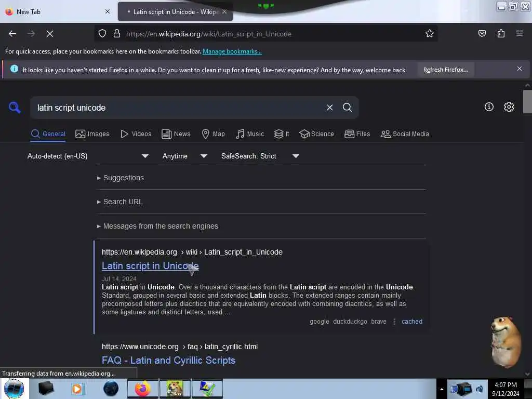This screenshot has height=399, width=532.
Task: Open Firefox extensions menu
Action: (501, 33)
